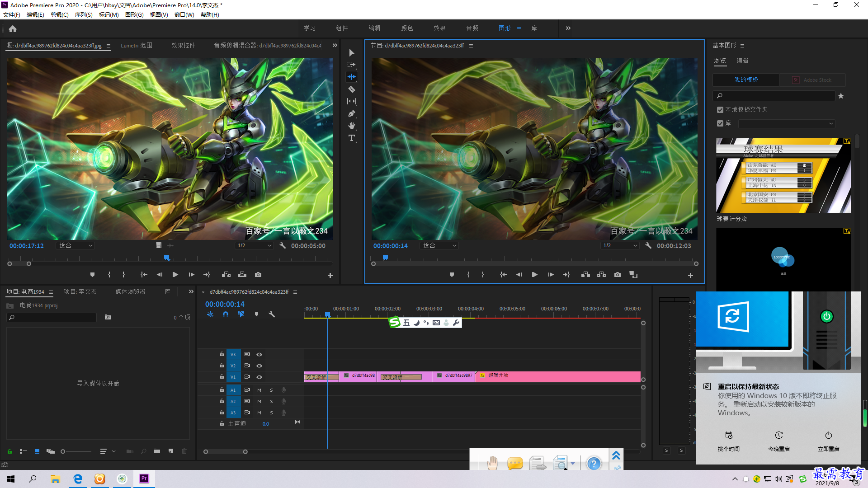Mark the template as favorite star

841,96
